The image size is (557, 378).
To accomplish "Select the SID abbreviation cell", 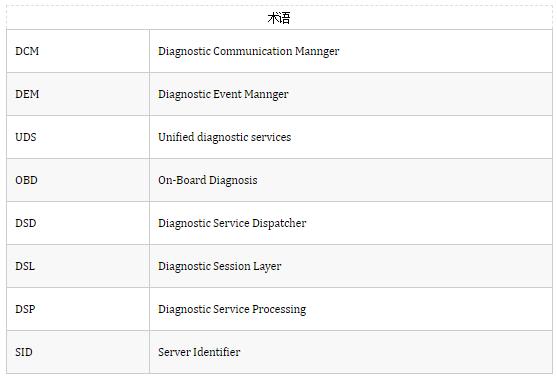I will 78,352.
